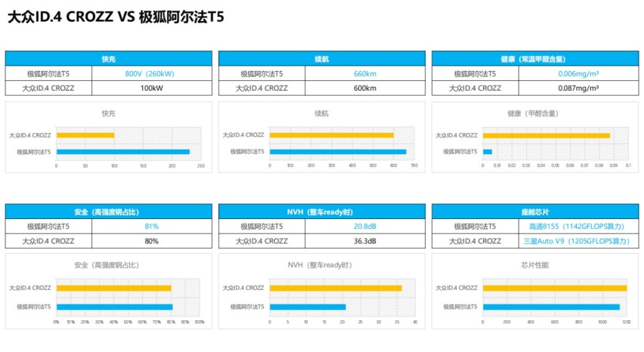Screen dimensions: 644x352
Task: Select the short blue bar in 健康（甲醛含量）chart
Action: pyautogui.click(x=488, y=152)
